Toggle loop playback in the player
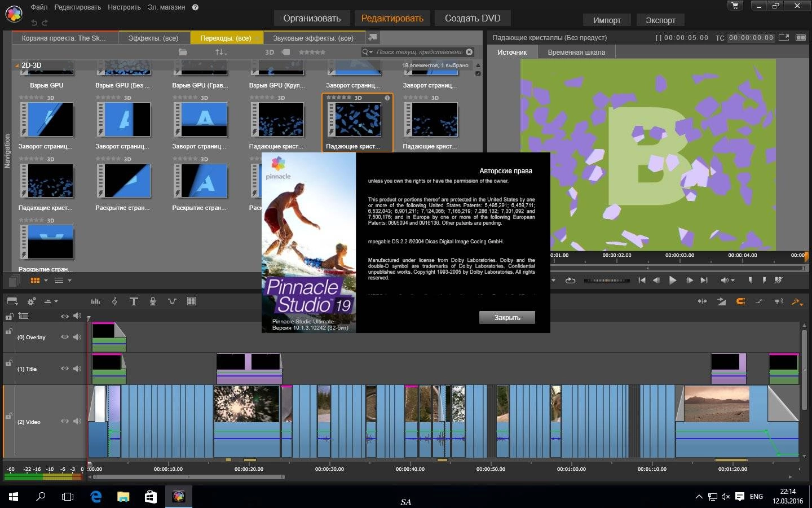The height and width of the screenshot is (508, 812). (570, 280)
